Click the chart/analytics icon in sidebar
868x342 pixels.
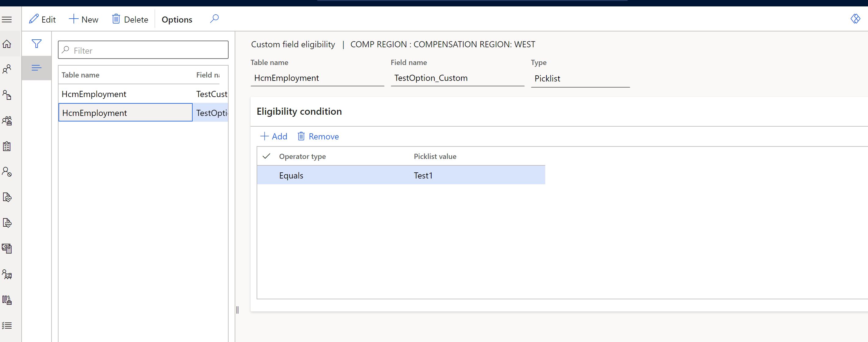click(8, 300)
